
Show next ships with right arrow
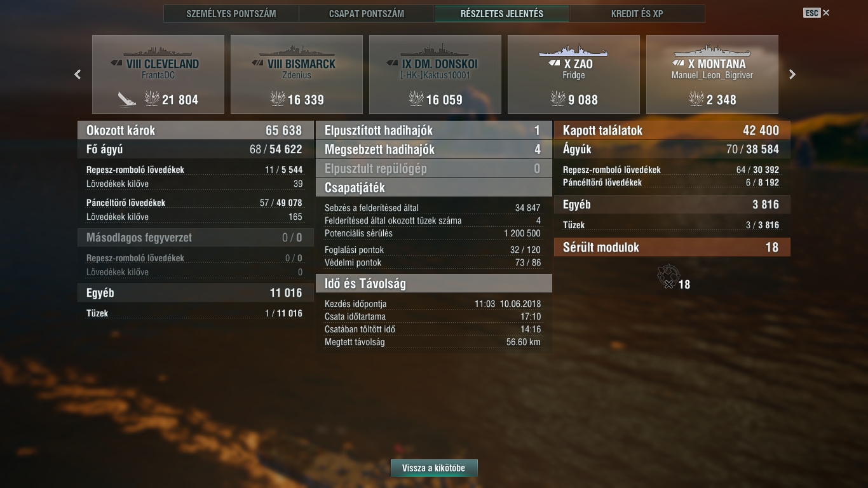[x=792, y=74]
